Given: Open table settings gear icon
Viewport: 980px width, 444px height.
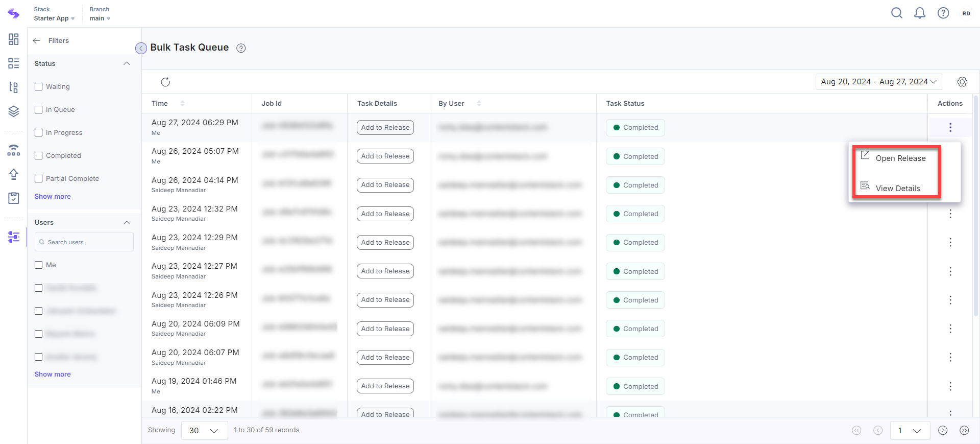Looking at the screenshot, I should pyautogui.click(x=962, y=82).
